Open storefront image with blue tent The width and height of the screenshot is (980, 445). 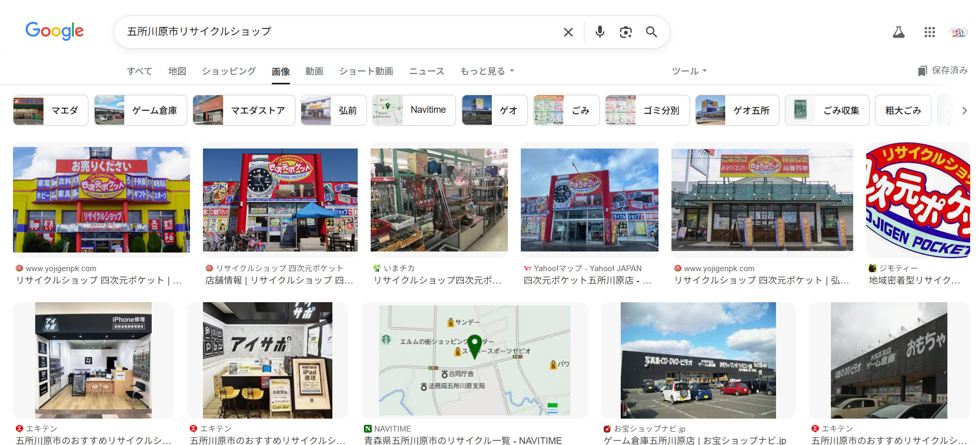click(280, 200)
